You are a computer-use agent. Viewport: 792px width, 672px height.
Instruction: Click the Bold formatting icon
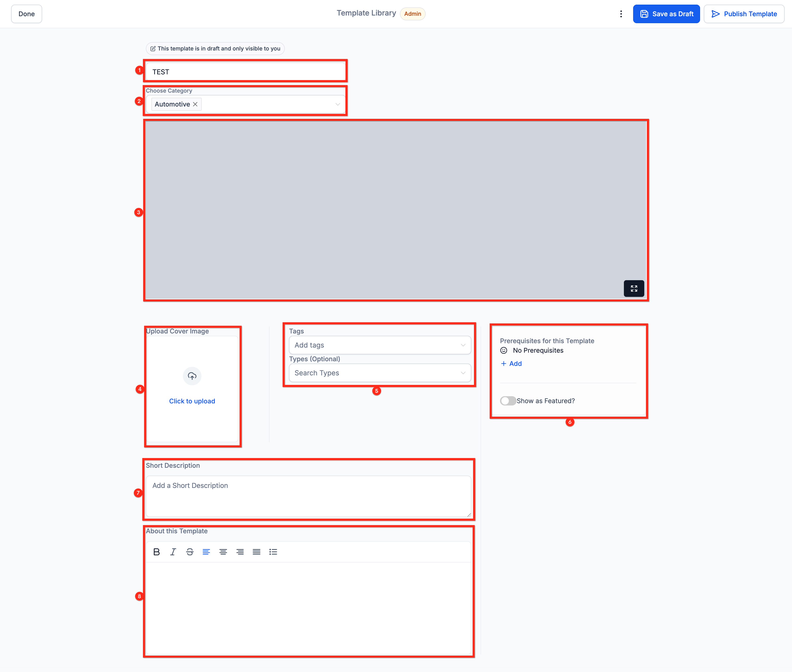click(x=156, y=552)
